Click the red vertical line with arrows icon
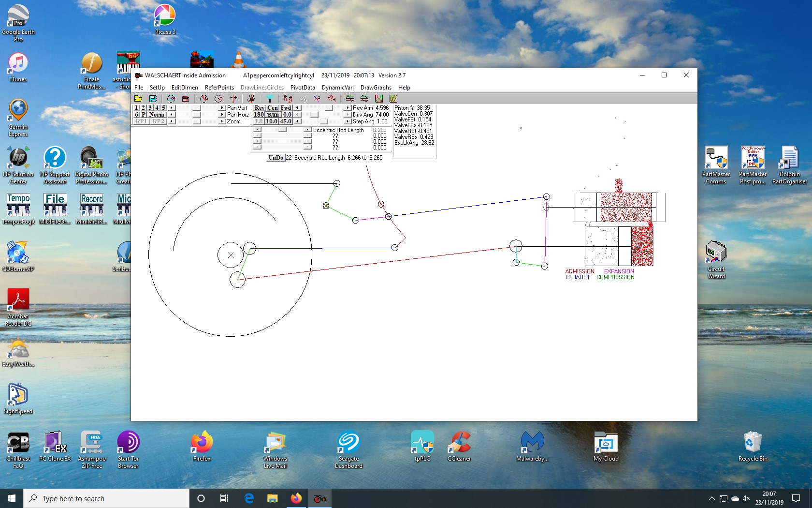This screenshot has height=508, width=812. coord(233,99)
